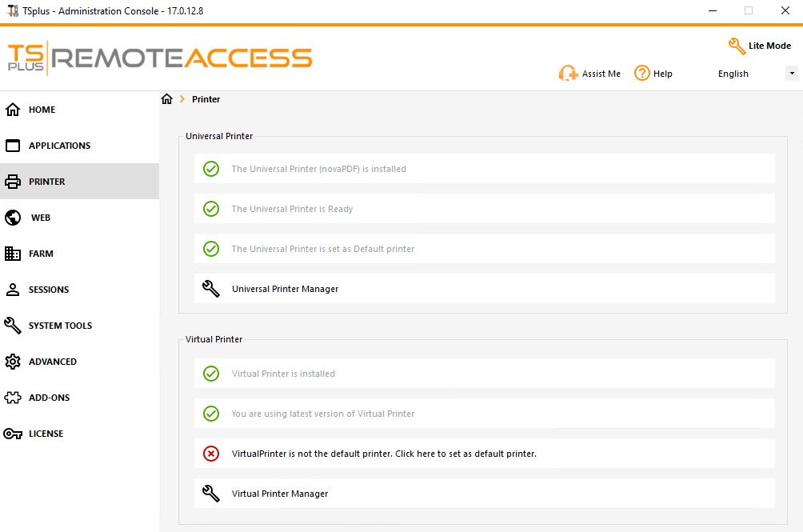Screen dimensions: 803x532
Task: Click the Sessions person icon
Action: (x=12, y=289)
